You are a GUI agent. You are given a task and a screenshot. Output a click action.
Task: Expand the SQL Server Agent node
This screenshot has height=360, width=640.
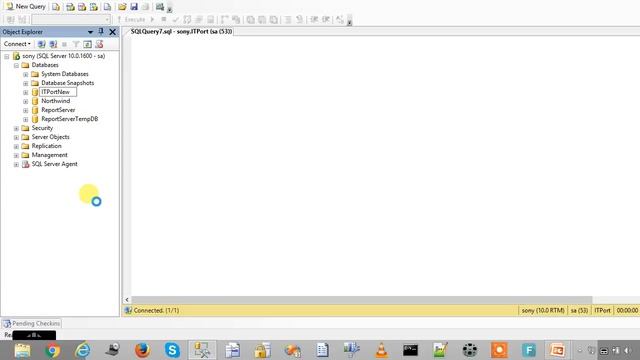(16, 164)
